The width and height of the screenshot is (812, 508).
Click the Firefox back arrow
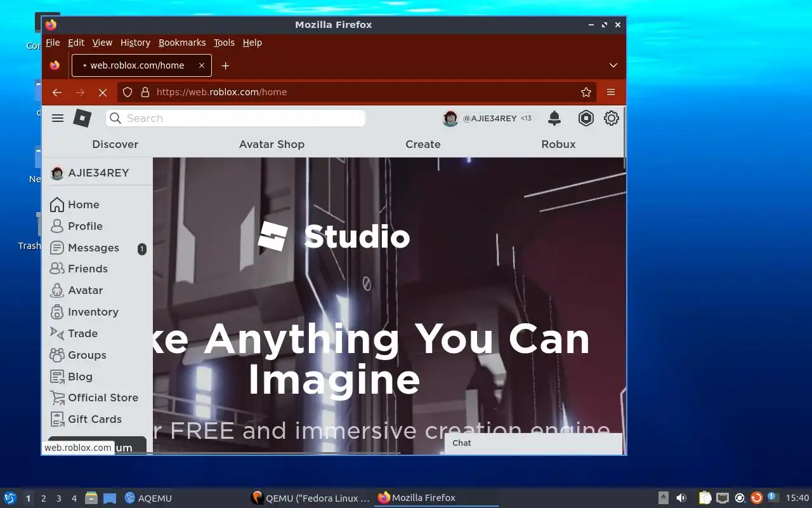coord(57,92)
